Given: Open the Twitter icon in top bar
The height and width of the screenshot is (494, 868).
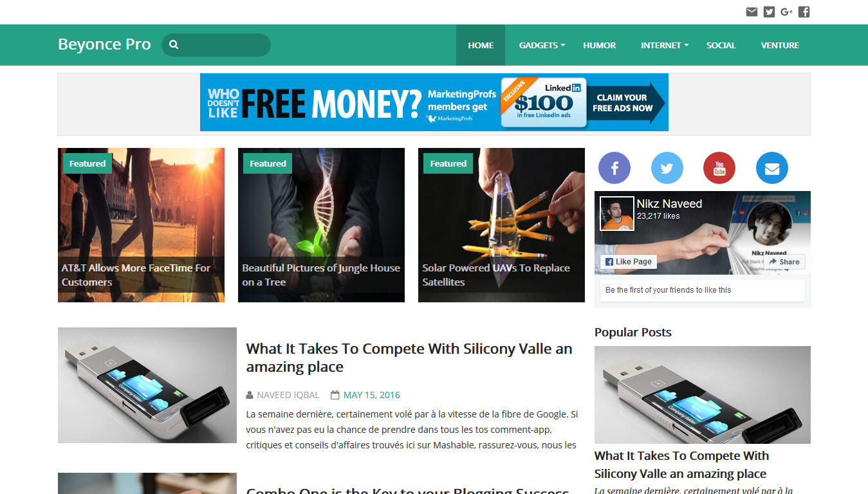Looking at the screenshot, I should (x=769, y=12).
